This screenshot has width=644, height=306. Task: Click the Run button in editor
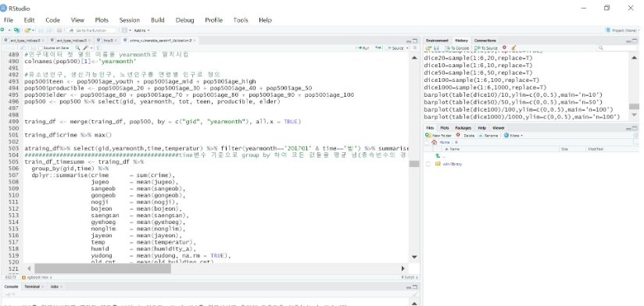[363, 48]
